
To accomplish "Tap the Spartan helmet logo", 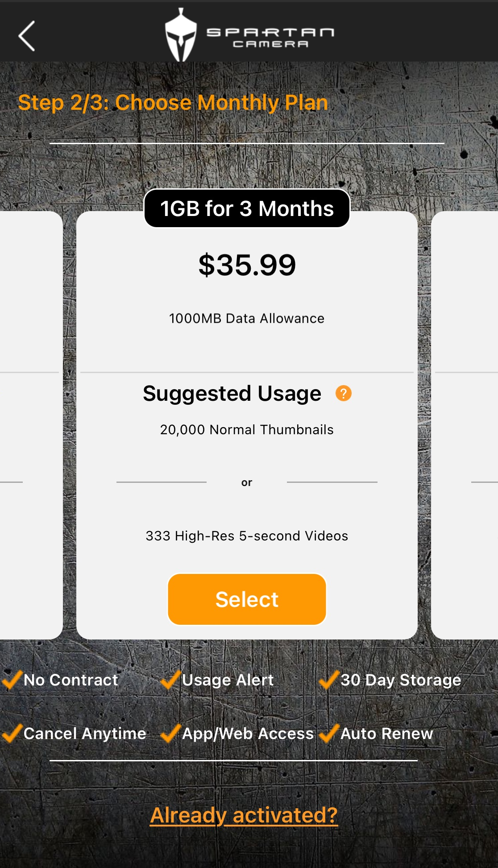I will click(x=181, y=35).
